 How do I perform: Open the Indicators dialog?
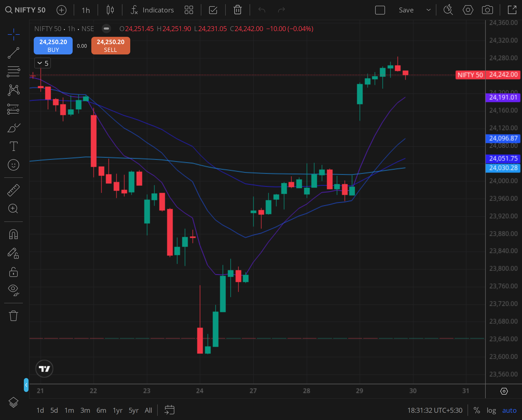152,10
